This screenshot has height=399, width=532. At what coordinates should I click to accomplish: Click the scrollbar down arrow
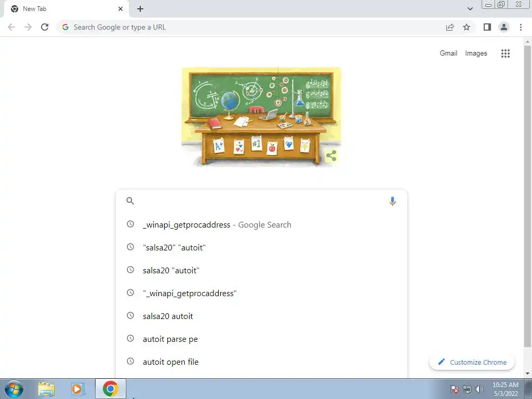pos(527,374)
